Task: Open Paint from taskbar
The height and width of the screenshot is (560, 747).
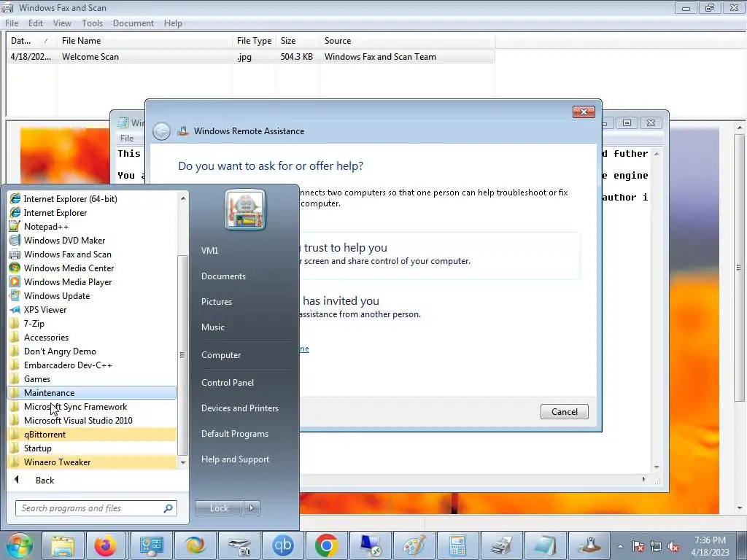Action: [414, 545]
